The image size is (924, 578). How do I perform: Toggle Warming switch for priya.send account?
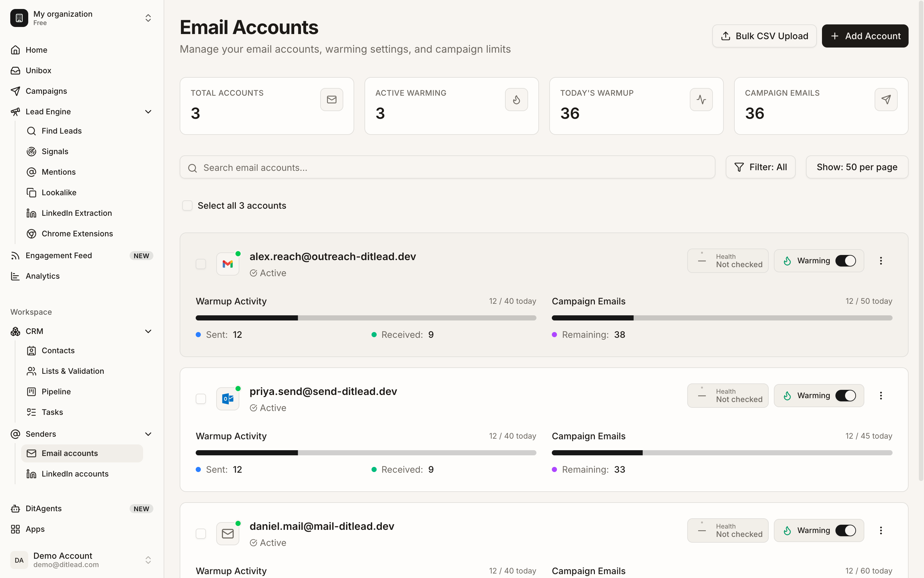tap(845, 396)
